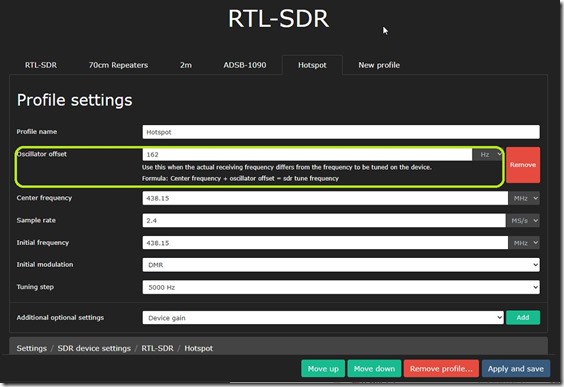Click the Move down button
Viewport: 564px width, 387px height.
coord(374,369)
